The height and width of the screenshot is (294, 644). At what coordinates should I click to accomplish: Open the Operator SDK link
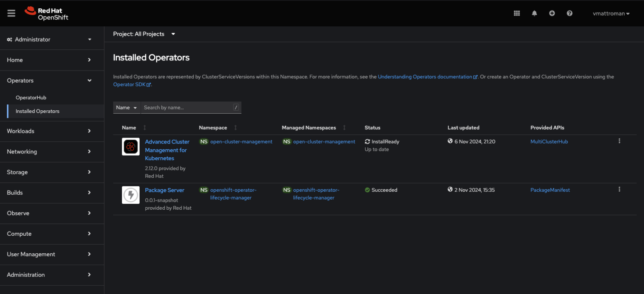tap(132, 84)
